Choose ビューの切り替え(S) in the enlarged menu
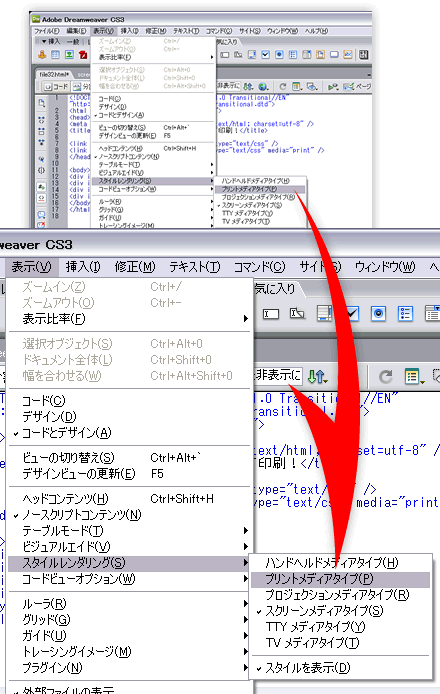The image size is (440, 694). tap(130, 458)
